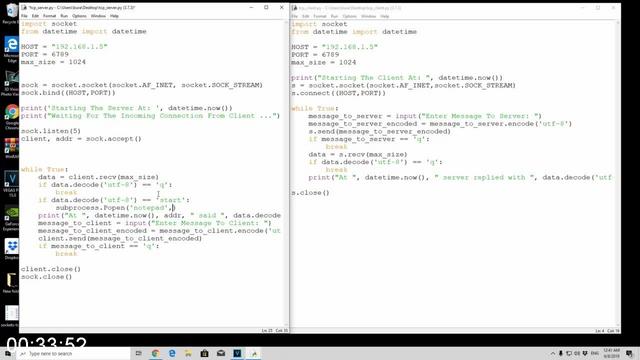Click the sock.close() line in server code
Screen dimensions: 640x360
[x=47, y=277]
